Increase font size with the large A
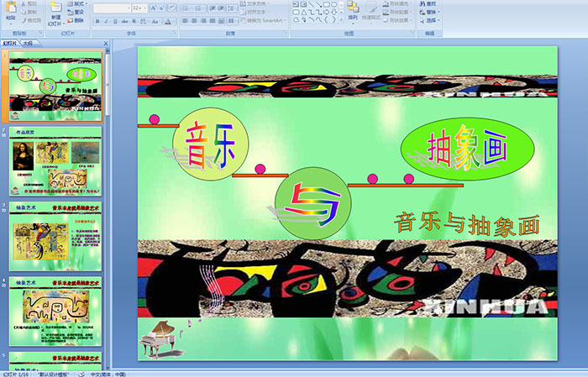The height and width of the screenshot is (377, 588). click(154, 8)
